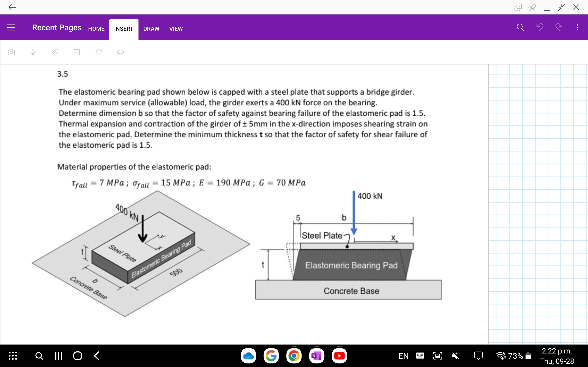Mute the system volume
Viewport: 588px width, 367px height.
point(455,356)
